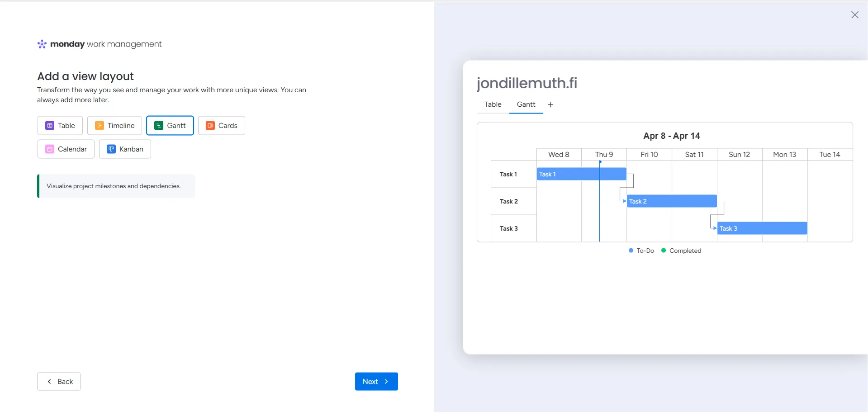
Task: Click the Tue 14 column header
Action: [x=830, y=155]
